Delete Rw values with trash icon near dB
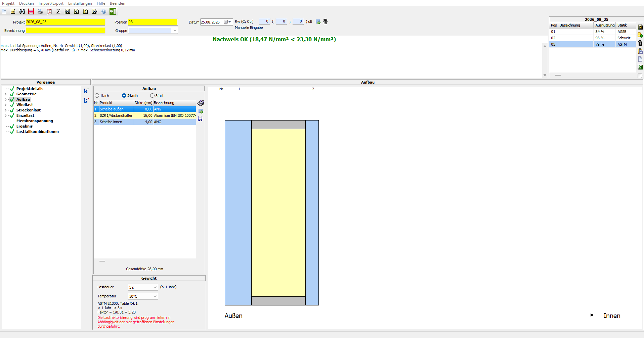Image resolution: width=644 pixels, height=338 pixels. coord(325,21)
